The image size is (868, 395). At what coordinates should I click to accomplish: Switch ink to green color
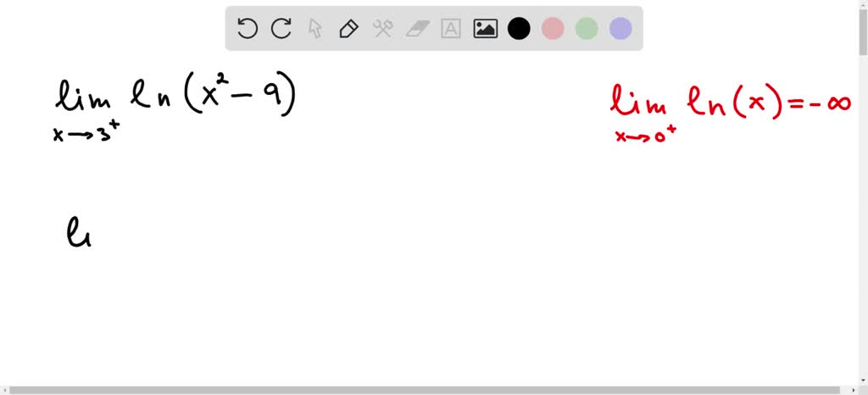[587, 28]
